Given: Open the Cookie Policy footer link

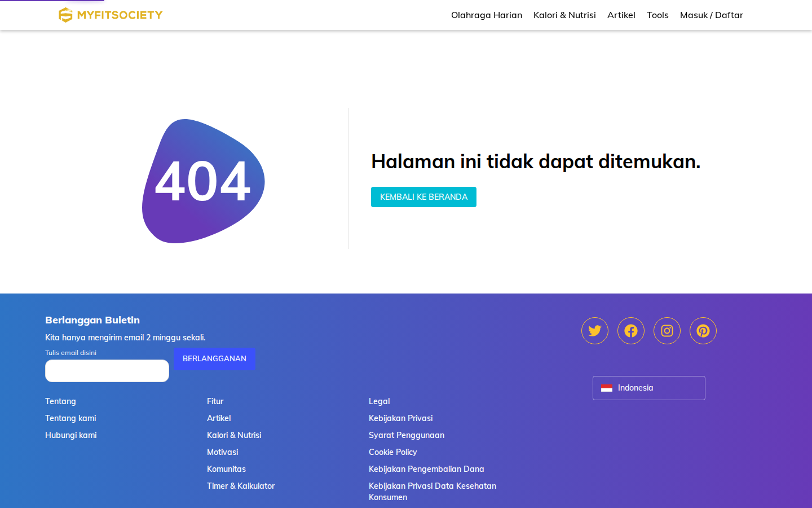Looking at the screenshot, I should point(393,452).
